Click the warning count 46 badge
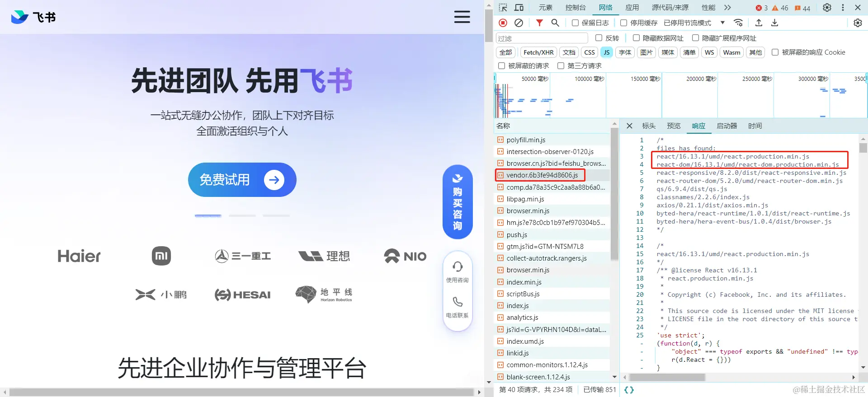Screen dimensions: 868x397 (x=780, y=8)
